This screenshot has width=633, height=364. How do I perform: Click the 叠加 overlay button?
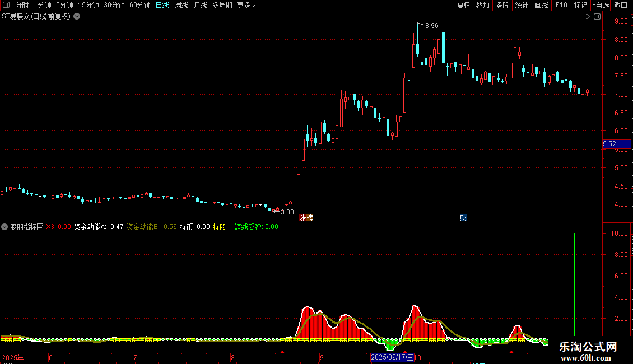[x=482, y=5]
